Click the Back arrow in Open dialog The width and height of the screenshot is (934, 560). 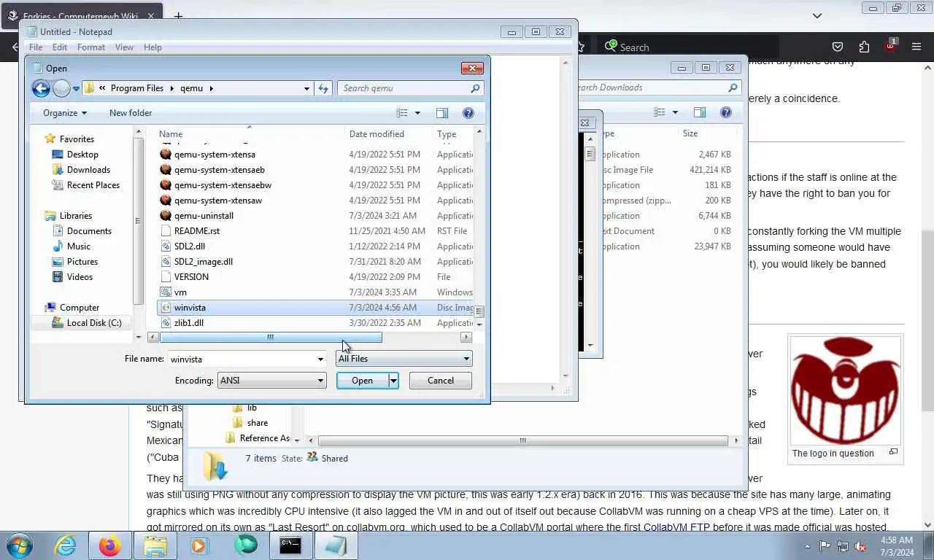41,88
